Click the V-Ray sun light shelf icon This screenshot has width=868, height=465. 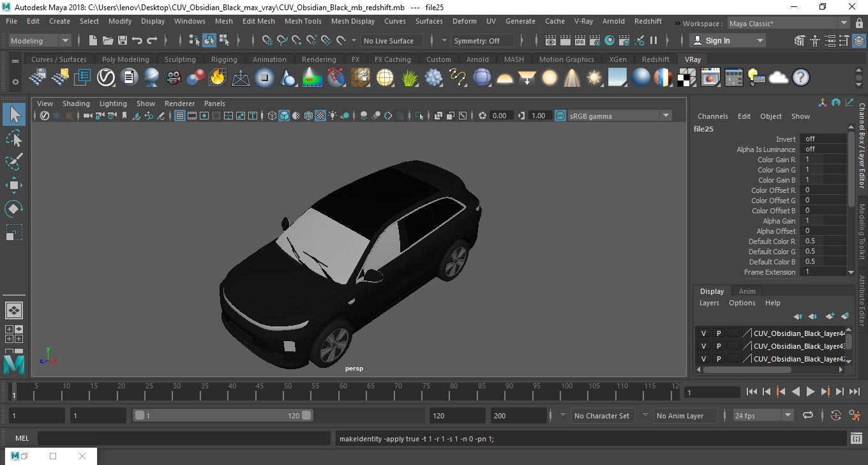(594, 78)
